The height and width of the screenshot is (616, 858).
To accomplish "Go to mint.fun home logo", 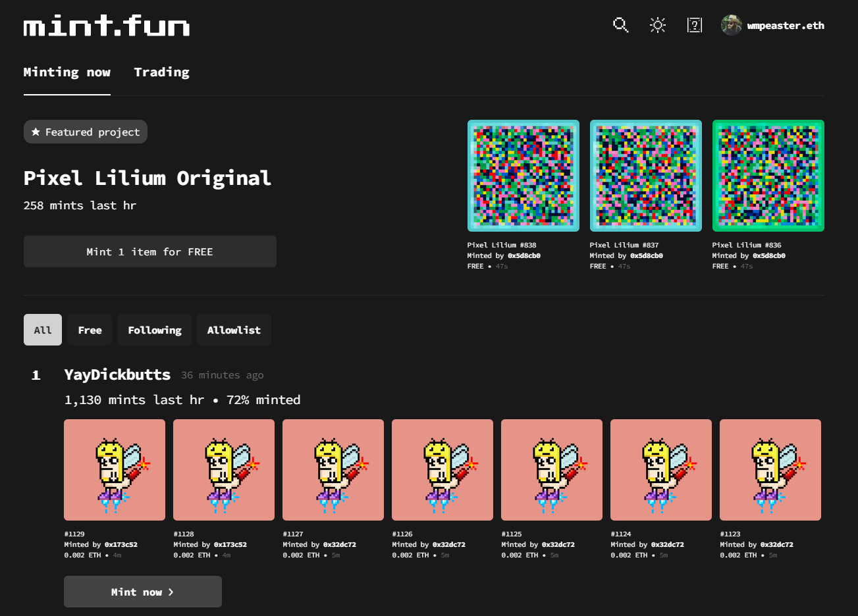I will click(107, 26).
